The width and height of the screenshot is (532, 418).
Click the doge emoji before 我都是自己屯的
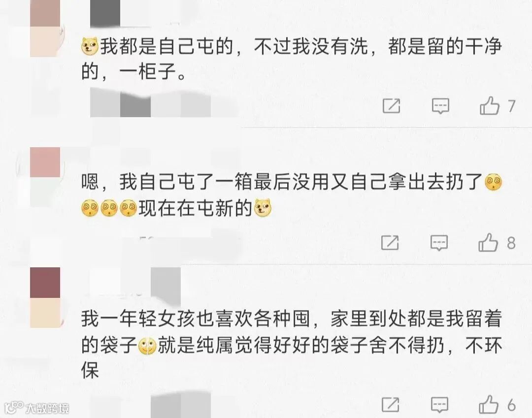click(x=90, y=47)
